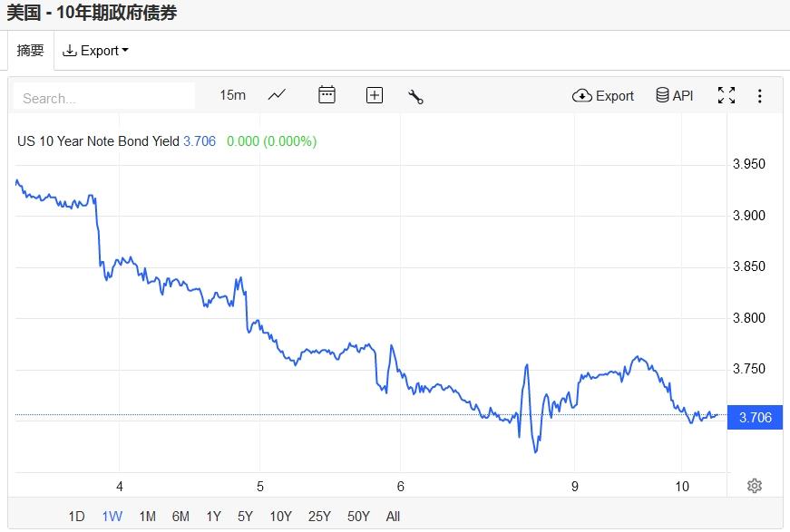Select the 1M time range

click(147, 517)
